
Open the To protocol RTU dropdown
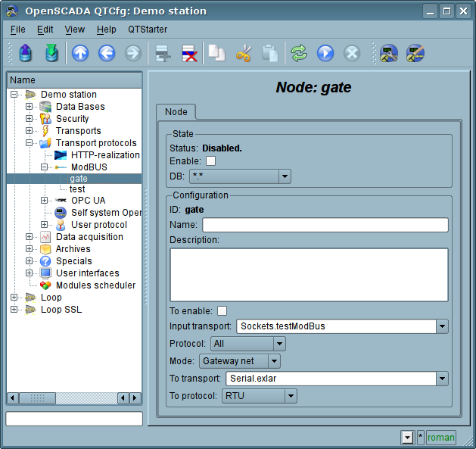290,396
